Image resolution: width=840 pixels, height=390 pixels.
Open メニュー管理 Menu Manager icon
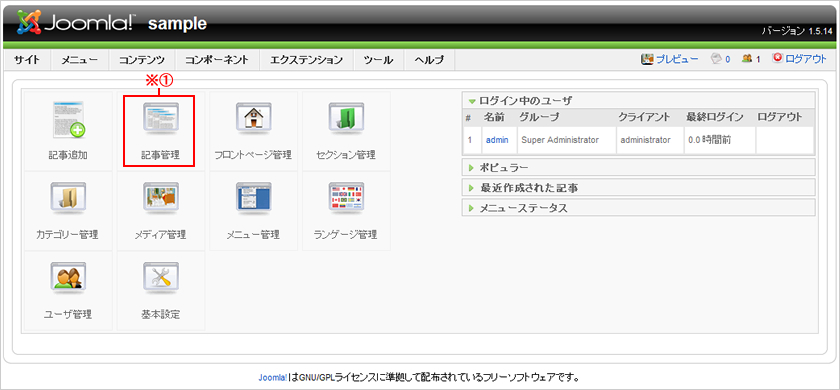(253, 211)
